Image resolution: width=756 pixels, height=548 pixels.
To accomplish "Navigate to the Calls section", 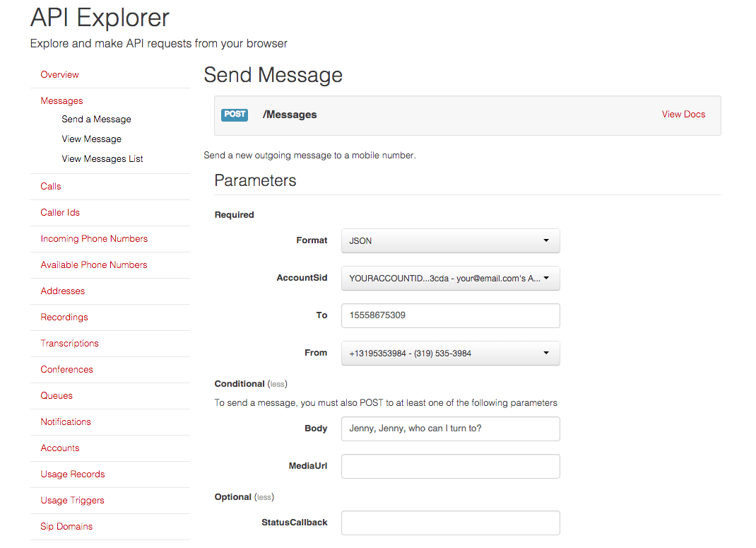I will click(x=51, y=186).
